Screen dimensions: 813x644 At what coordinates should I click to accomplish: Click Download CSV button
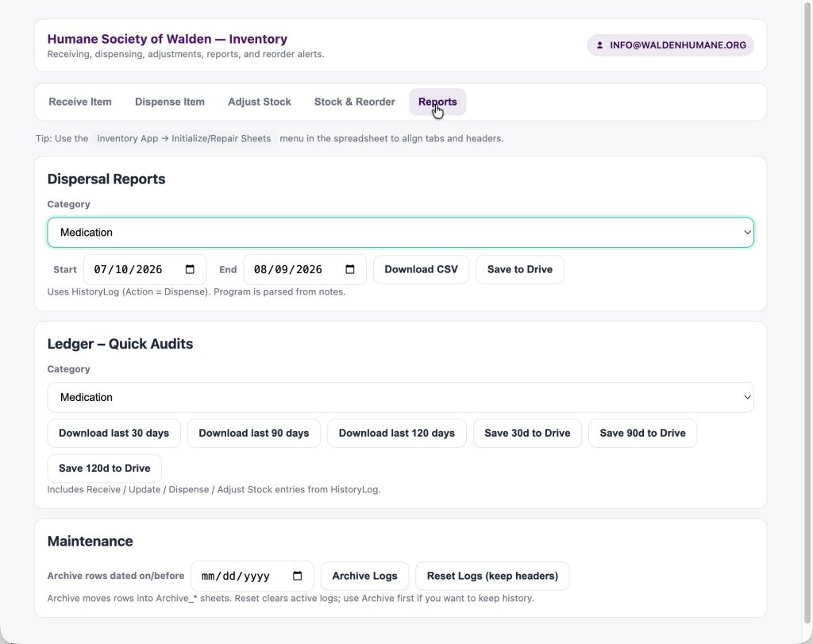[421, 269]
